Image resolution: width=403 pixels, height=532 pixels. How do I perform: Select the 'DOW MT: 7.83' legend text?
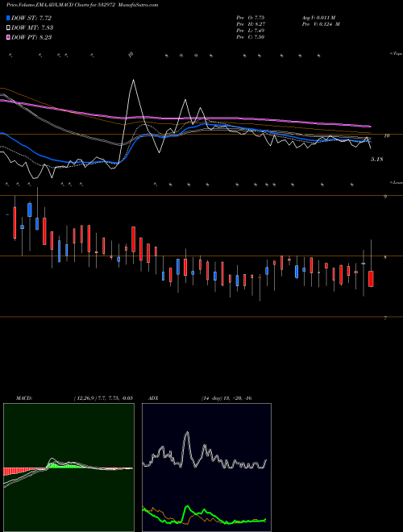(32, 27)
